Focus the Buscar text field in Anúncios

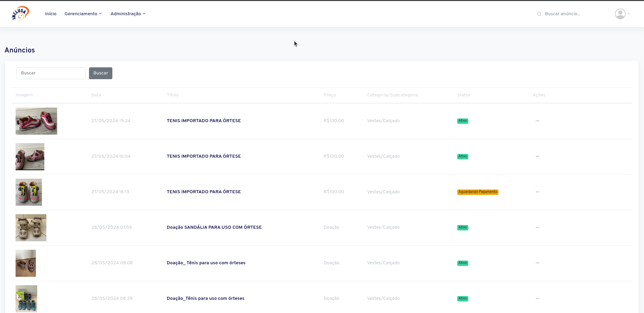pyautogui.click(x=51, y=73)
